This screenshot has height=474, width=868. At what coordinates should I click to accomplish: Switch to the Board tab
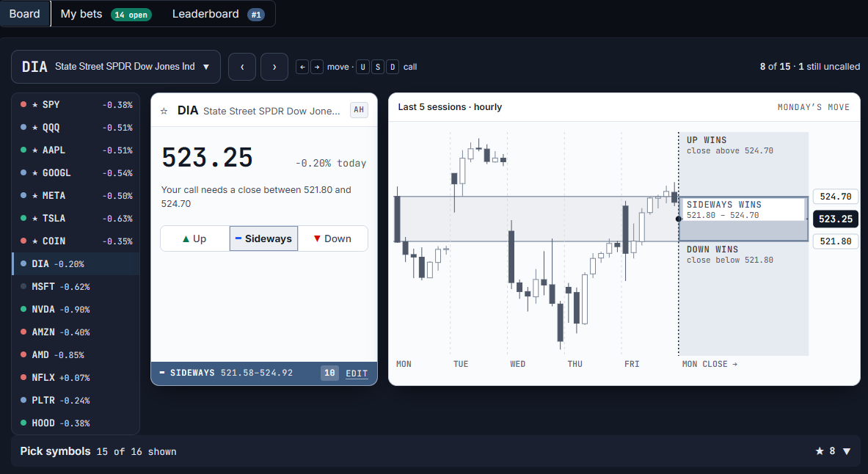(25, 14)
